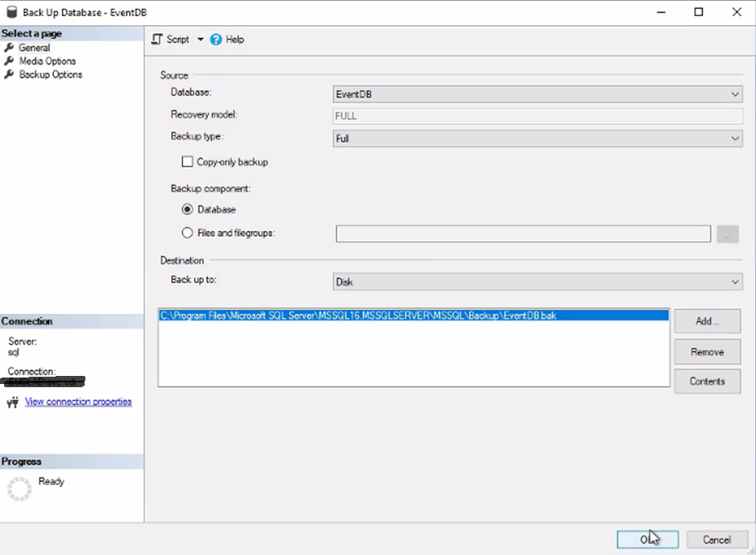Click the wrench icon beside Media Options

pyautogui.click(x=10, y=61)
